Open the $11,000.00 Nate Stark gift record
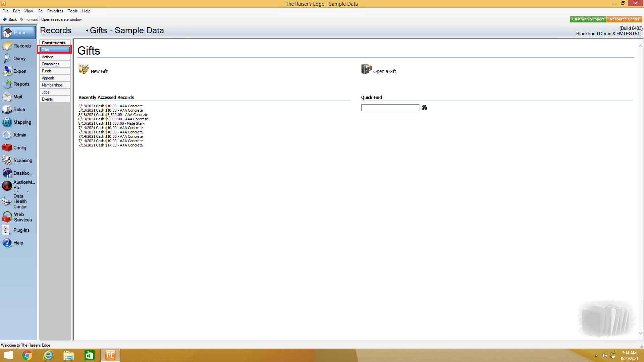The height and width of the screenshot is (362, 644). coord(111,123)
